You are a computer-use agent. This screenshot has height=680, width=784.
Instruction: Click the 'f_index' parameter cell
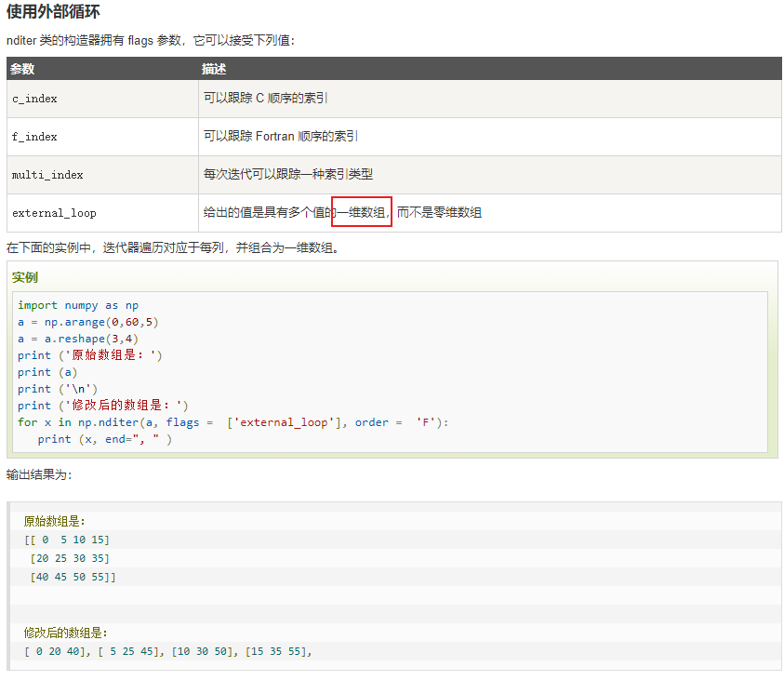102,137
